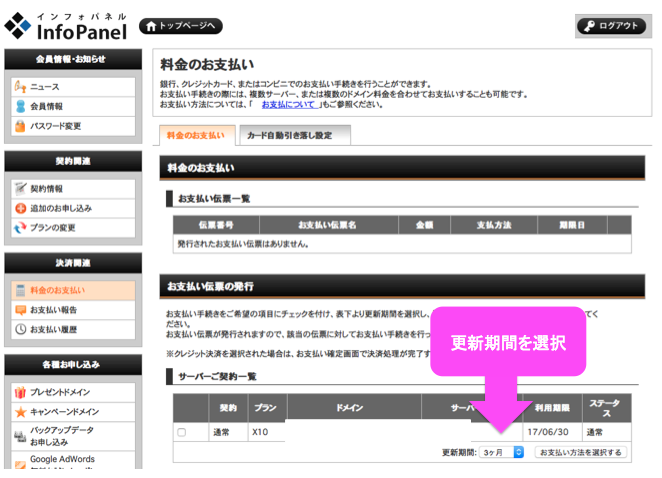Click the プラン column header

click(267, 408)
